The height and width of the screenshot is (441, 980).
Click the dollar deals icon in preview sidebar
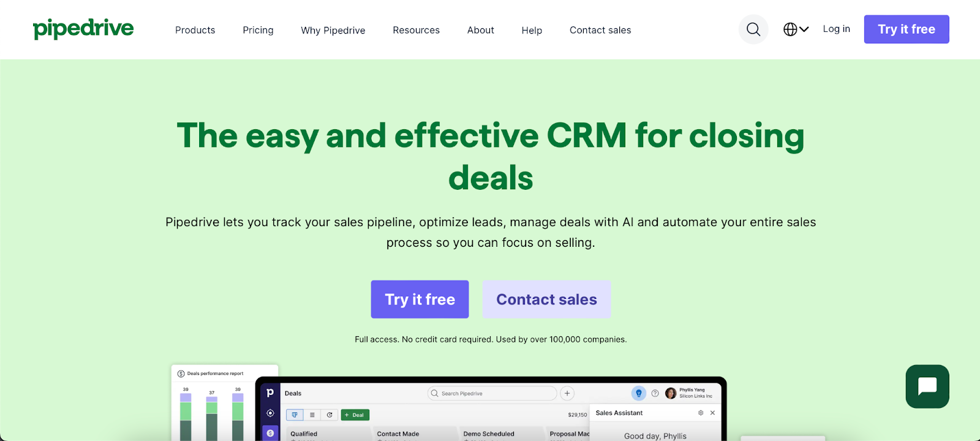270,432
